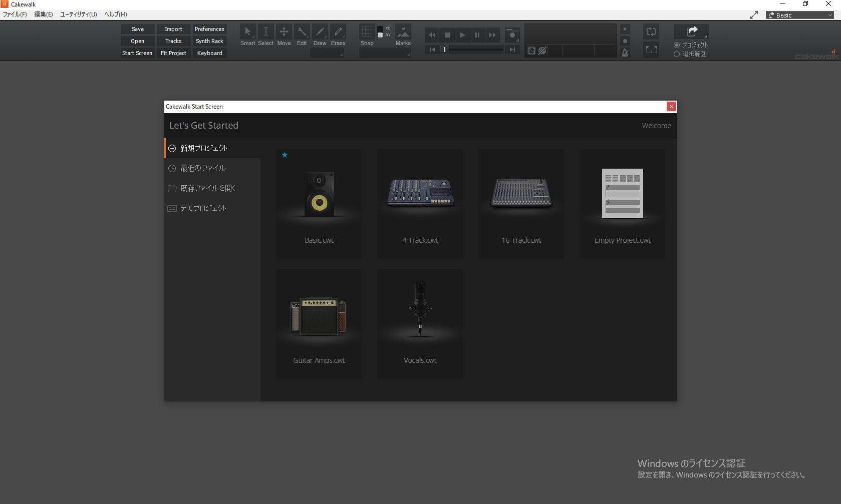This screenshot has height=504, width=841.
Task: Open the ユーティリティ(U) menu
Action: 79,15
